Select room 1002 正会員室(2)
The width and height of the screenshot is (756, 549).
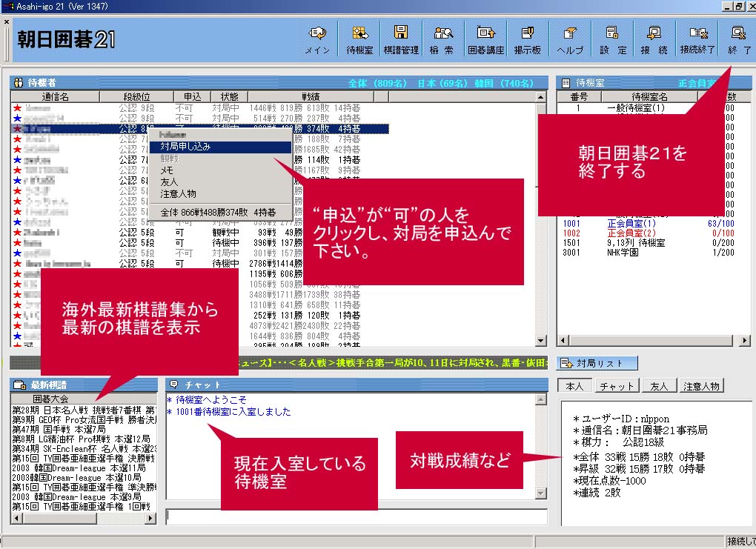coord(648,233)
